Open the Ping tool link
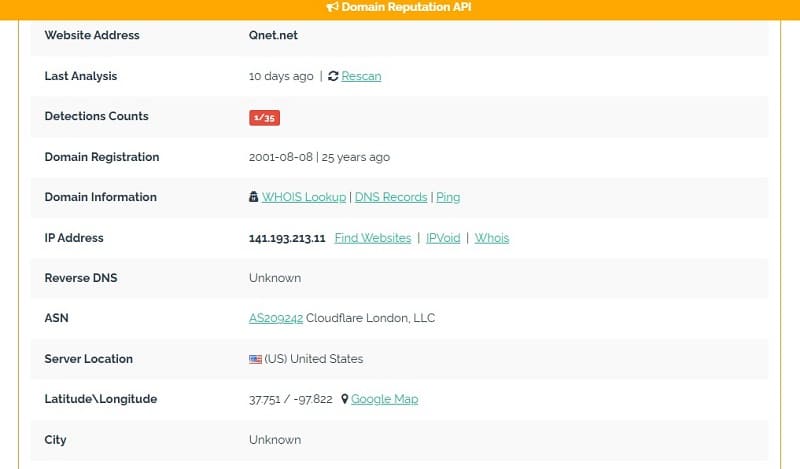 point(448,197)
